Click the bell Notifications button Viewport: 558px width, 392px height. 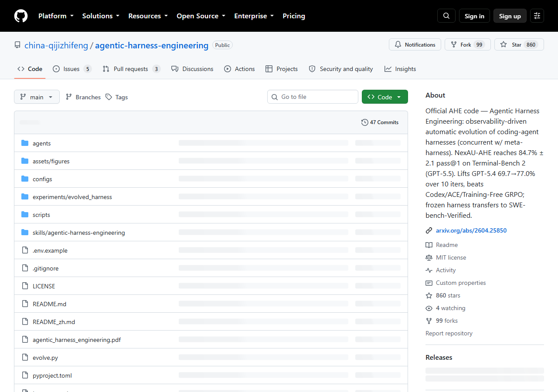click(415, 45)
